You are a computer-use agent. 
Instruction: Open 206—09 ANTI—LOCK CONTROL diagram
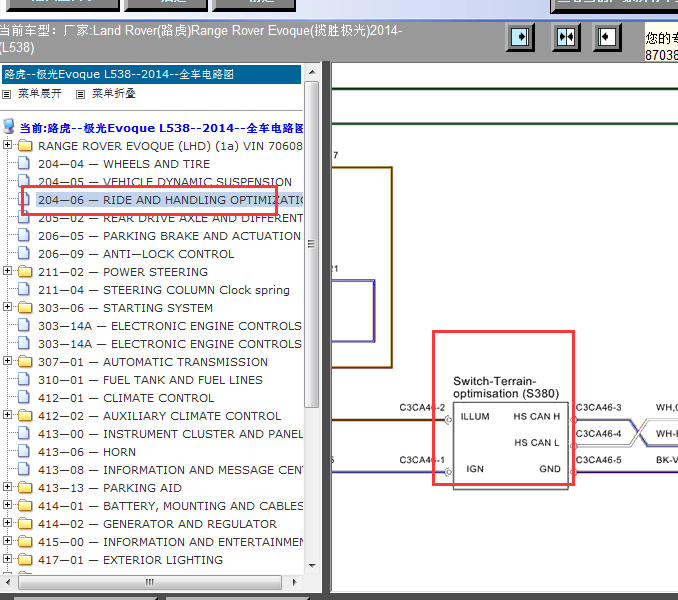pyautogui.click(x=136, y=254)
